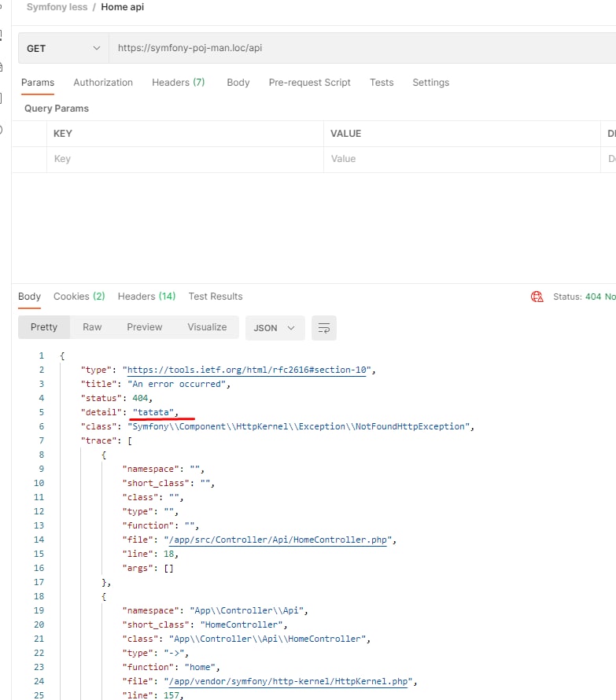The height and width of the screenshot is (700, 616).
Task: Toggle the word wrap icon in response
Action: [x=323, y=328]
